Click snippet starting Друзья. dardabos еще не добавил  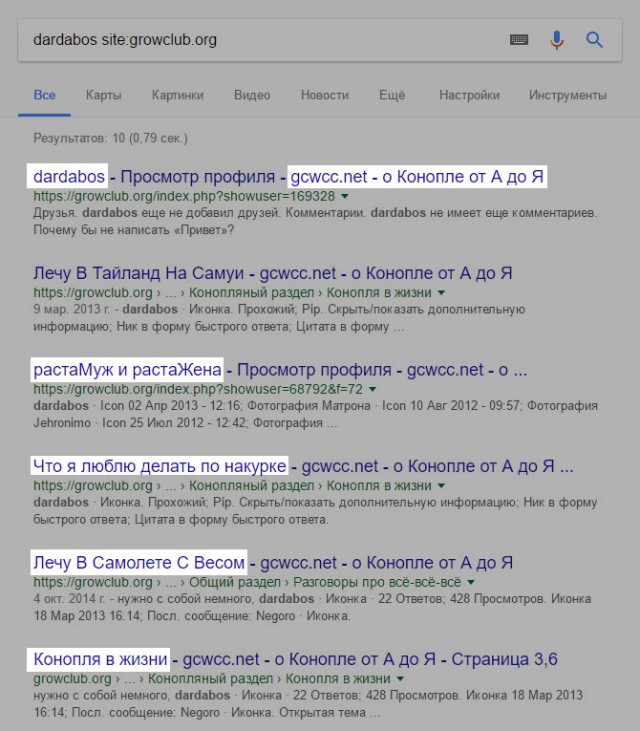coord(315,213)
